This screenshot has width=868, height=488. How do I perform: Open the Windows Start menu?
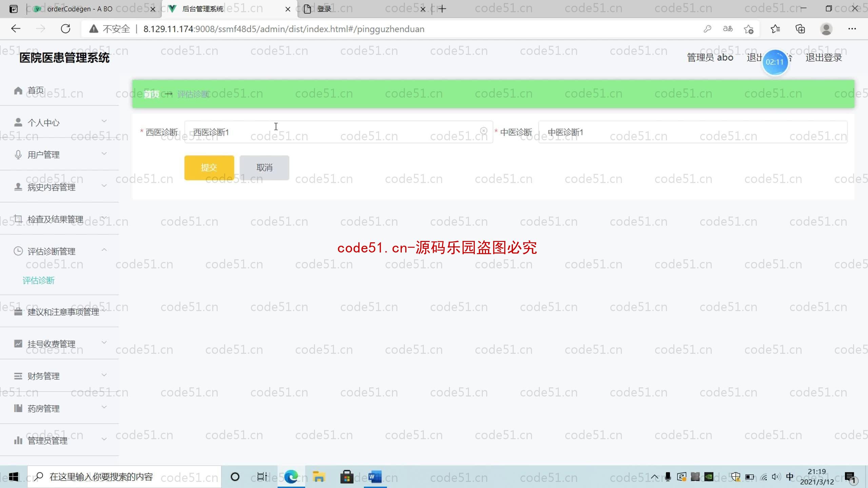click(13, 477)
